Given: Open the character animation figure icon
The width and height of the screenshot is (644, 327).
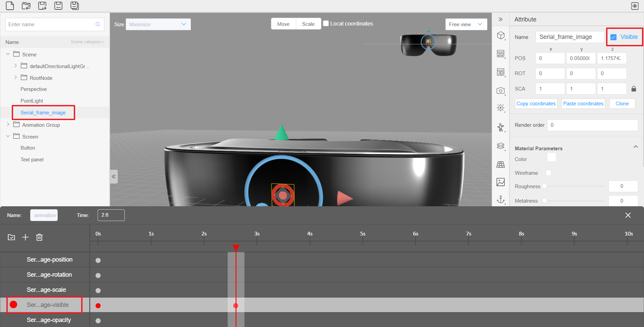Looking at the screenshot, I should pos(501,127).
